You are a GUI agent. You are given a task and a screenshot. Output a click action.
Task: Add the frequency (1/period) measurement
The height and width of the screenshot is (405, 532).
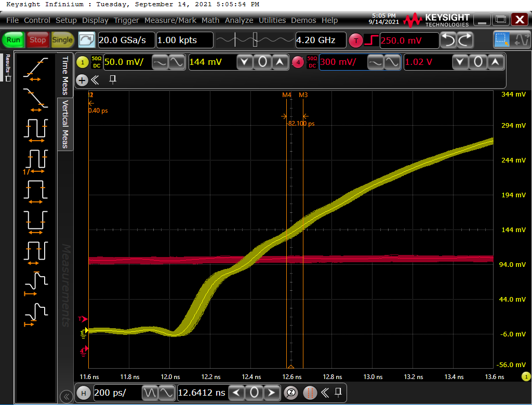click(35, 159)
